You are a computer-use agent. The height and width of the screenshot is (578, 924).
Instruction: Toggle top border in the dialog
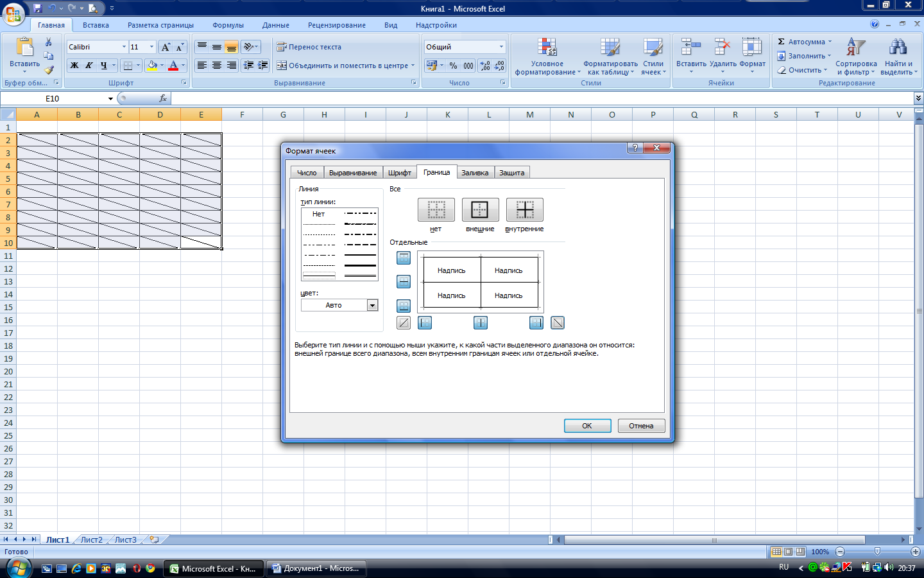click(404, 258)
